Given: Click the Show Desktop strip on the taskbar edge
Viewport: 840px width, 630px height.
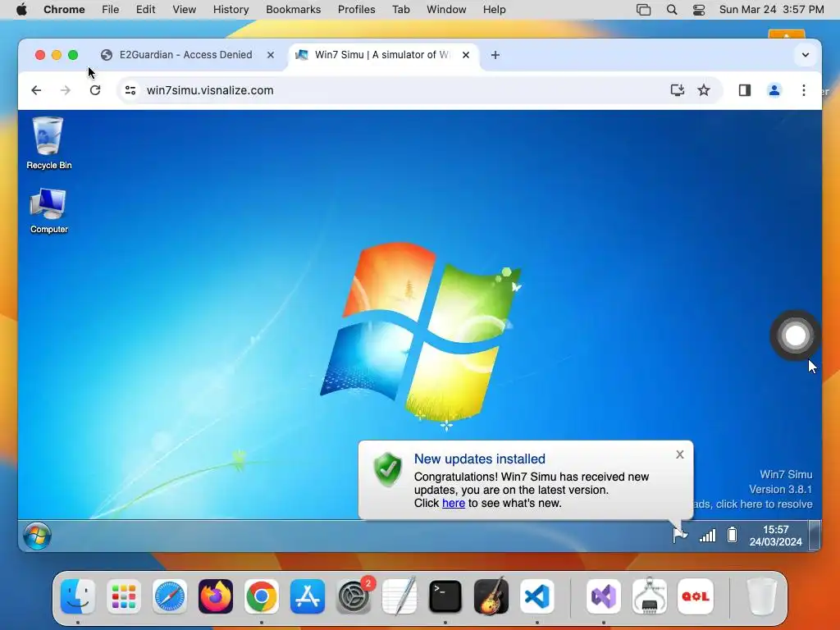Looking at the screenshot, I should pos(815,536).
